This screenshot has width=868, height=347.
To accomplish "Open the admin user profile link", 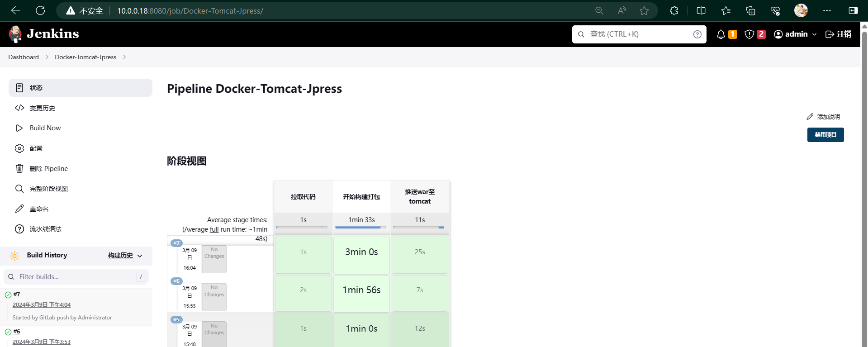I will [x=791, y=34].
